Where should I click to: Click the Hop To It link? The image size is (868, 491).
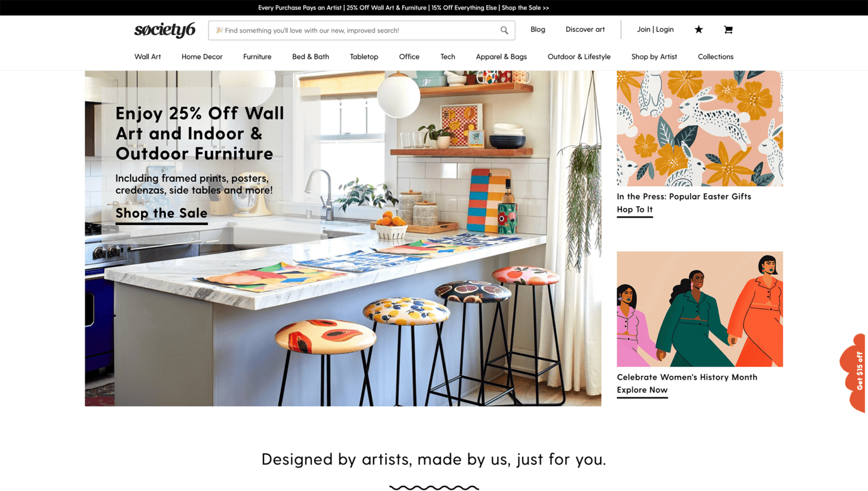coord(635,210)
